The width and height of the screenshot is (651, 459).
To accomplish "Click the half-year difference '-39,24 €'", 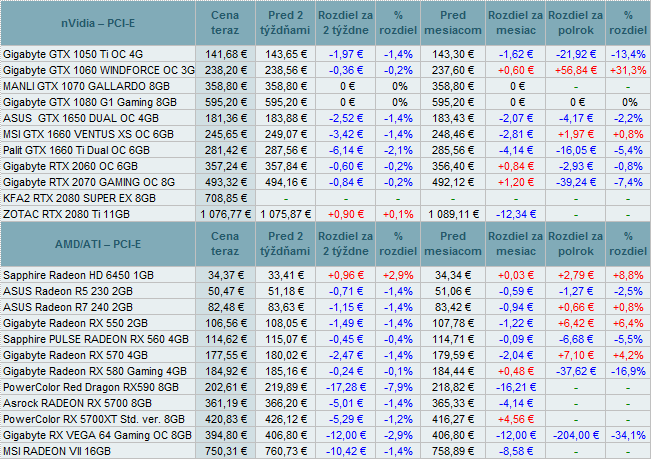I will point(576,182).
